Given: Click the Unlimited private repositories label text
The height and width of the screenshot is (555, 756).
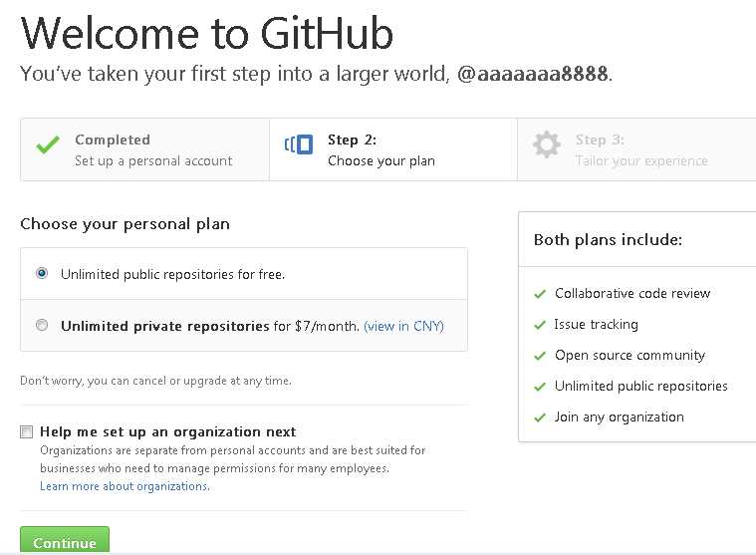Looking at the screenshot, I should pos(165,327).
